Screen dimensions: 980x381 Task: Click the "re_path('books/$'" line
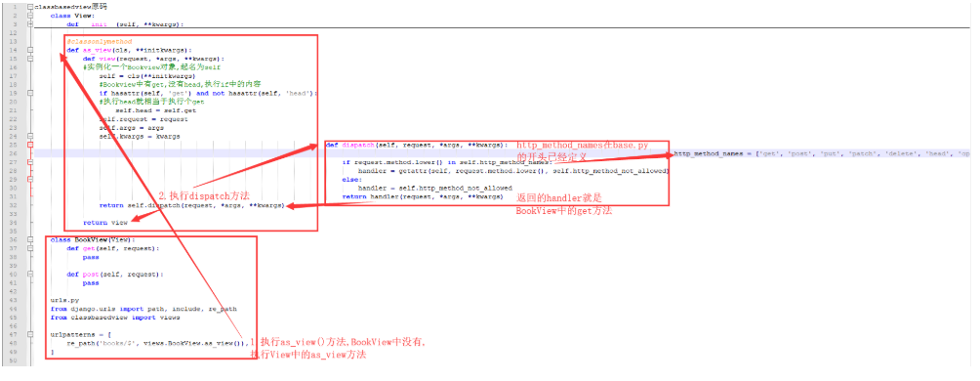pyautogui.click(x=157, y=343)
